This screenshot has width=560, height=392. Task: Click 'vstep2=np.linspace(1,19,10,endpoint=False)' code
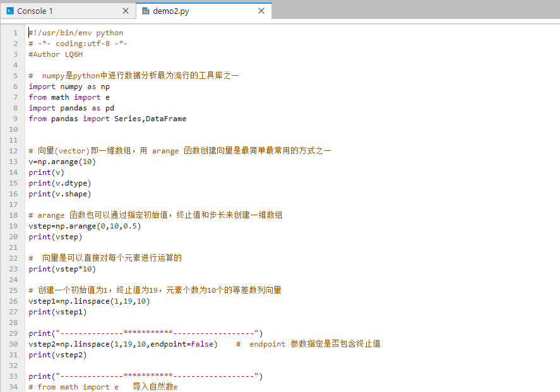tap(123, 344)
